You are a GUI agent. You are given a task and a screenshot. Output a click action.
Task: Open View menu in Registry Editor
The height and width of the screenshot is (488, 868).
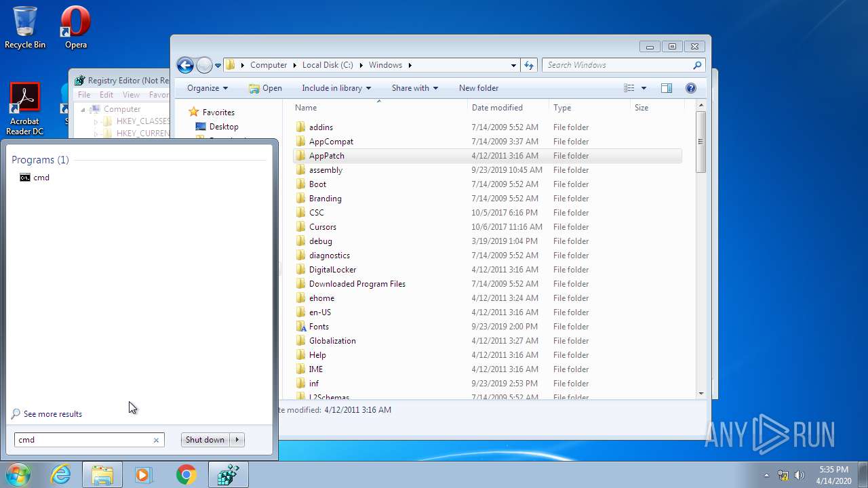coord(131,95)
